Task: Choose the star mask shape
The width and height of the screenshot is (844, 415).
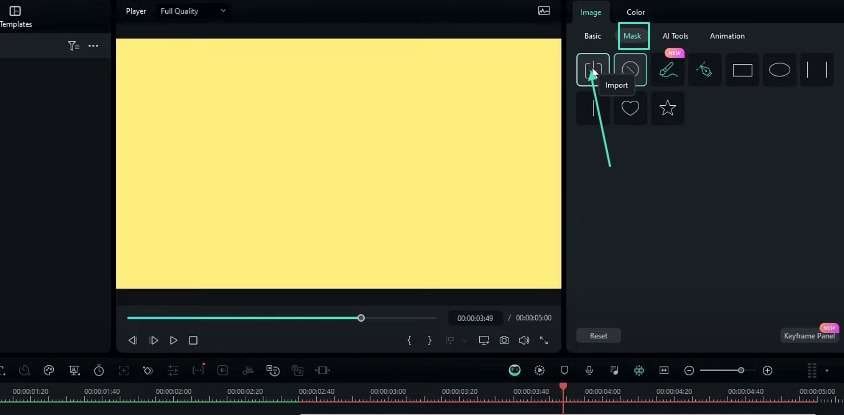Action: (668, 108)
